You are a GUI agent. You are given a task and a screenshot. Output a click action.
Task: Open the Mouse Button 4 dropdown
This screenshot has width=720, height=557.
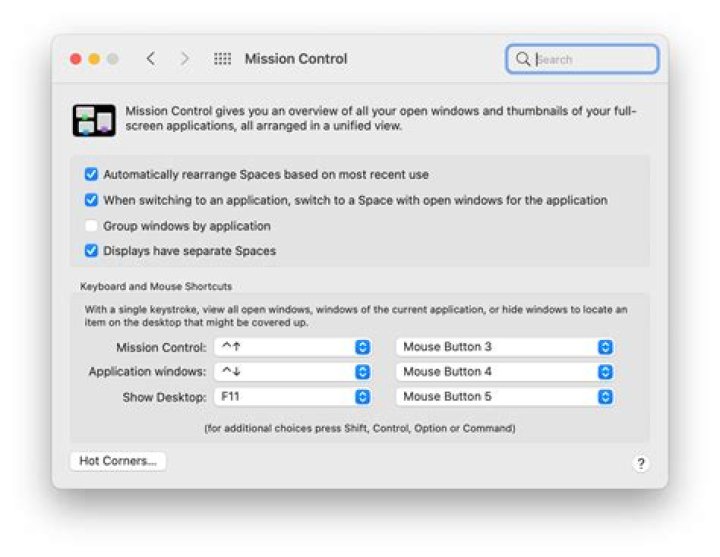tap(505, 372)
